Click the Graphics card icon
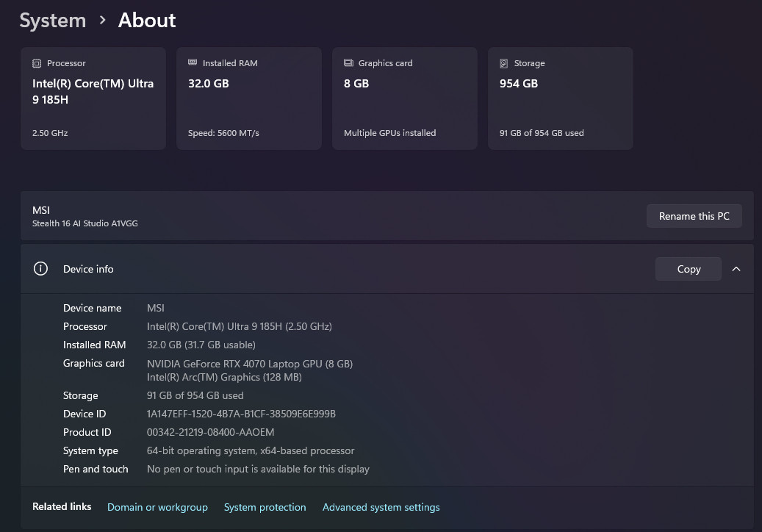This screenshot has height=532, width=762. (x=348, y=62)
